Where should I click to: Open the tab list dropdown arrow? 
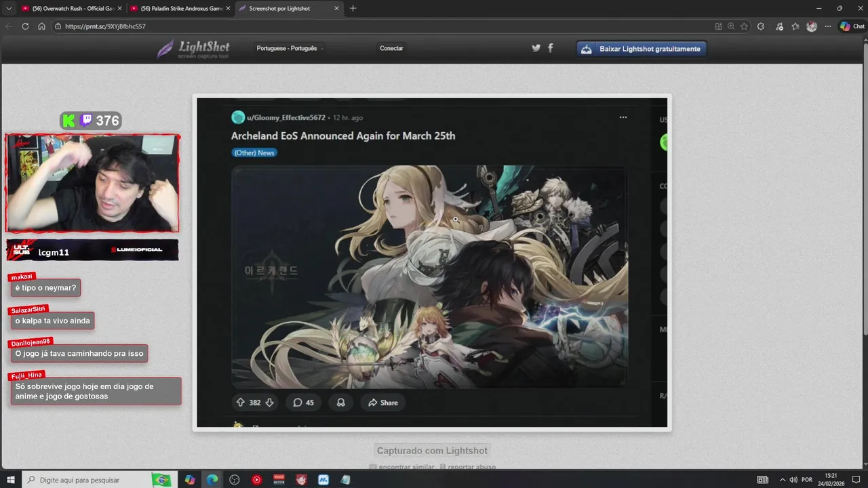(9, 8)
